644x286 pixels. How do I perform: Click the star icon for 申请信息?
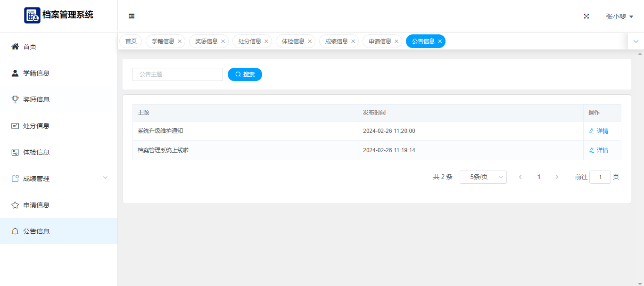(x=15, y=205)
